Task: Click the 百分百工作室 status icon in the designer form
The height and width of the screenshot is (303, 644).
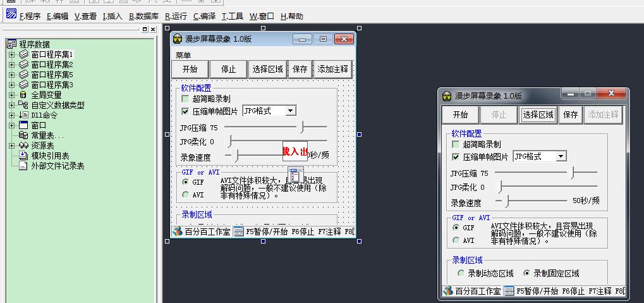Action: coord(177,232)
